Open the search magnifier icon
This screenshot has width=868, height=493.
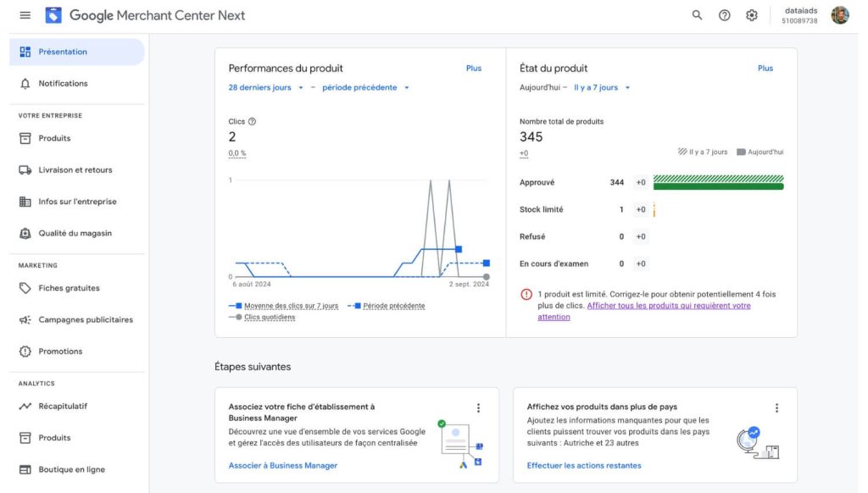point(697,15)
